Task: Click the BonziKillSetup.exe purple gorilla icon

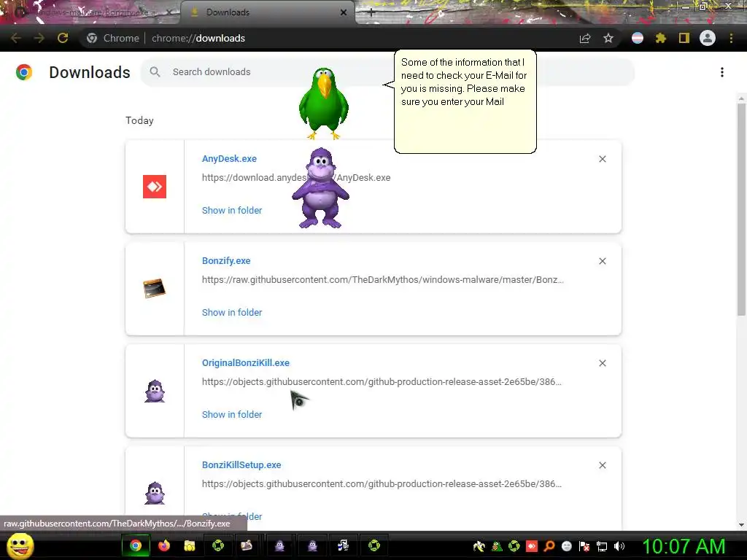Action: pyautogui.click(x=155, y=493)
